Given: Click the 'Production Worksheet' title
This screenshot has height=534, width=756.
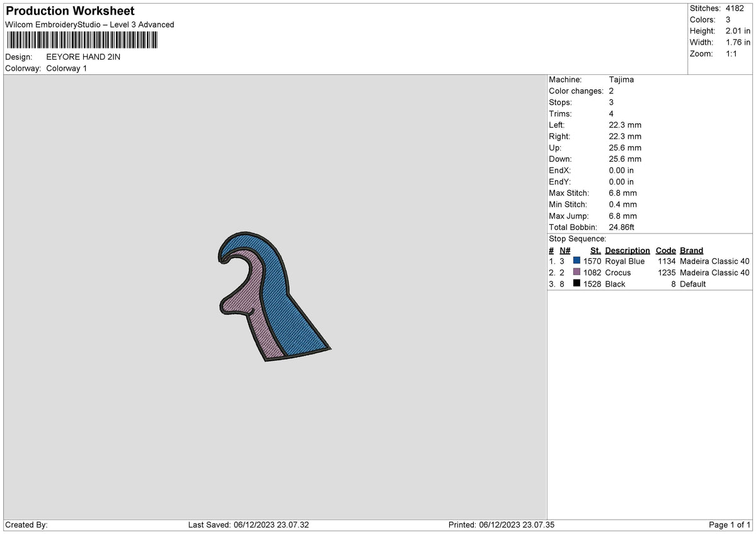Looking at the screenshot, I should [x=70, y=11].
